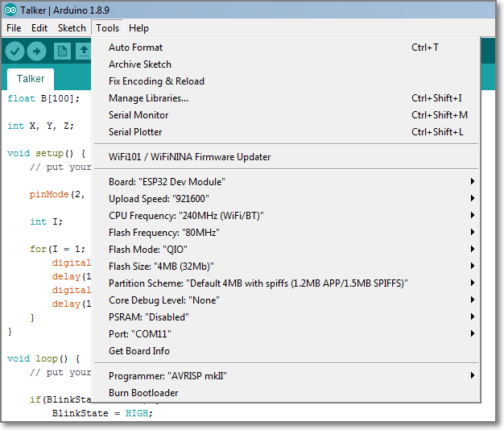
Task: Expand PSRAM "Disabled" submenu
Action: pos(286,317)
